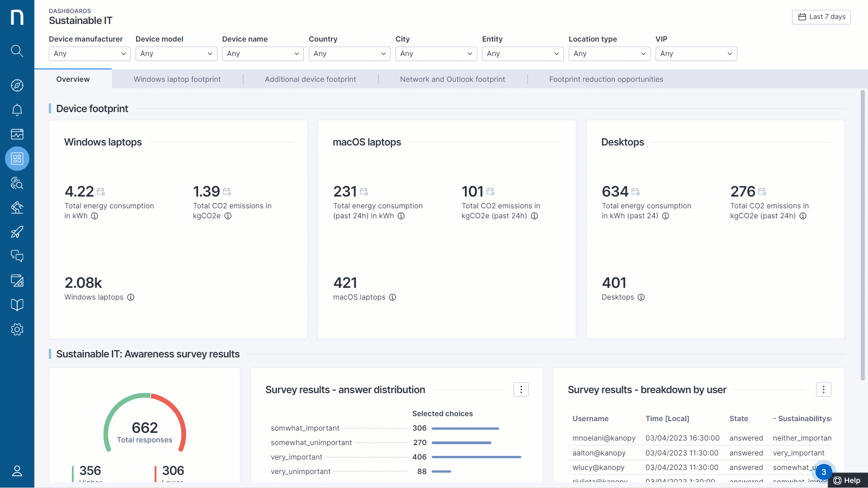Viewport: 868px width, 488px height.
Task: Open three-dot menu for answer distribution
Action: coord(521,389)
